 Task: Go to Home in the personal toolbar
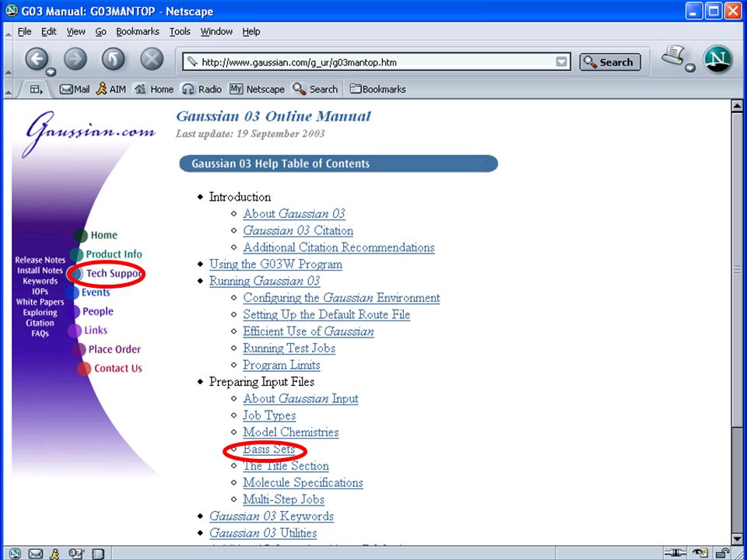[153, 89]
